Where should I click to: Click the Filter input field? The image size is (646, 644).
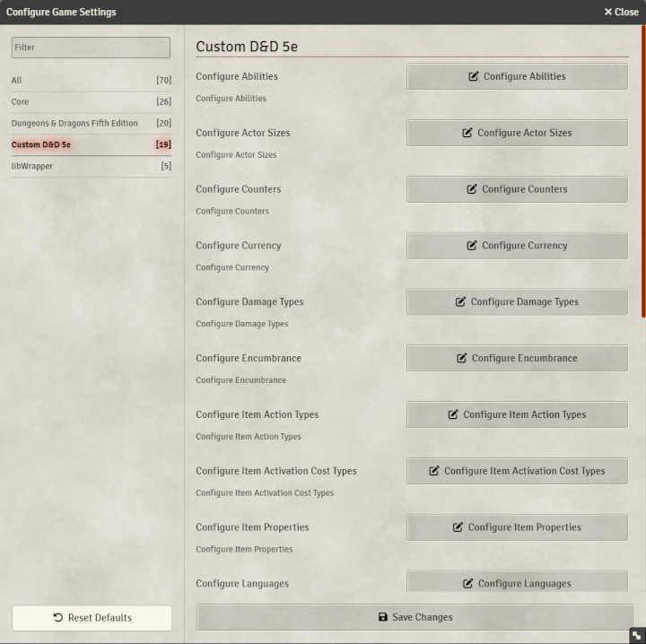91,48
